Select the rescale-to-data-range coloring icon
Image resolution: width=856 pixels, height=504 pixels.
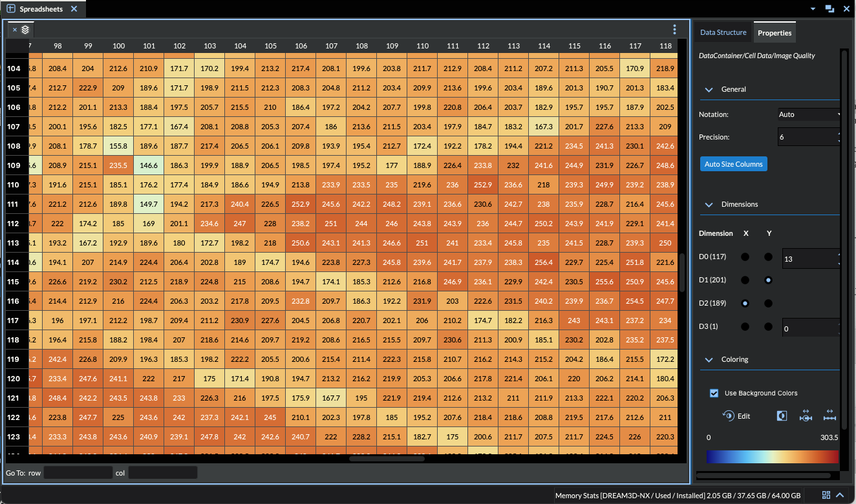806,417
